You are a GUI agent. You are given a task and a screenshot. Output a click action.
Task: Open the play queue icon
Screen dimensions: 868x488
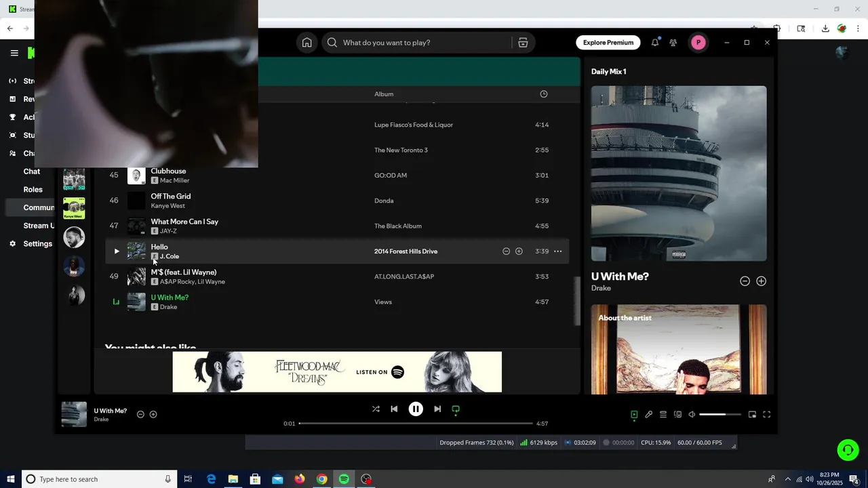(x=663, y=415)
